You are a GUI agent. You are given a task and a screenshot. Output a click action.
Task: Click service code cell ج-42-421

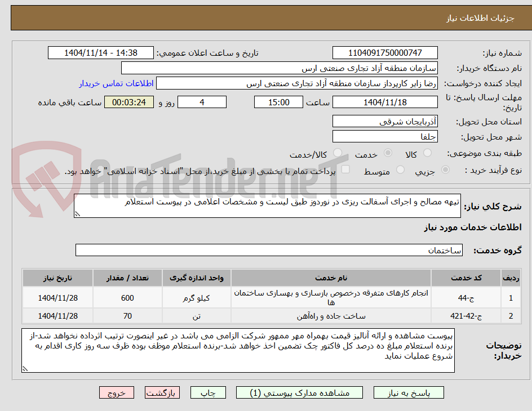click(x=466, y=316)
